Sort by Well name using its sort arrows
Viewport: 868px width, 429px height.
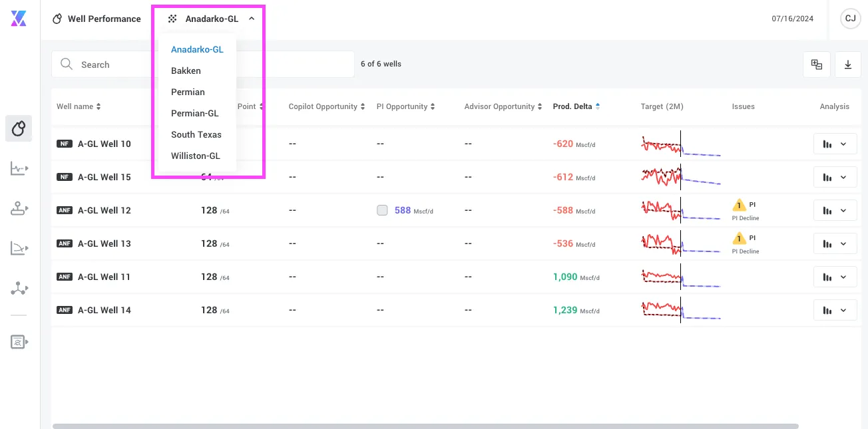99,106
